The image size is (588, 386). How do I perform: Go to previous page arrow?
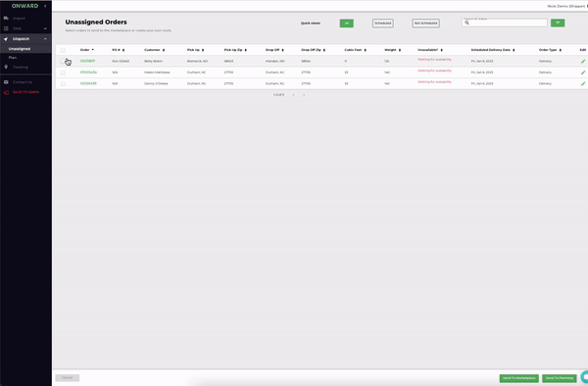tap(293, 95)
